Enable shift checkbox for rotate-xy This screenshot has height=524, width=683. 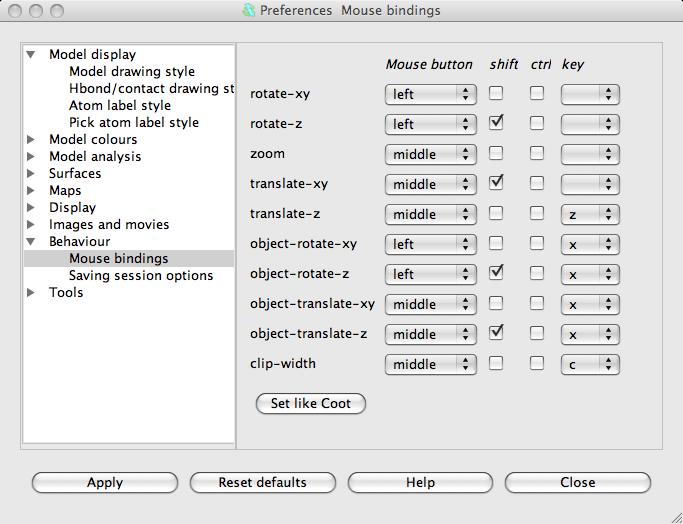(x=496, y=94)
